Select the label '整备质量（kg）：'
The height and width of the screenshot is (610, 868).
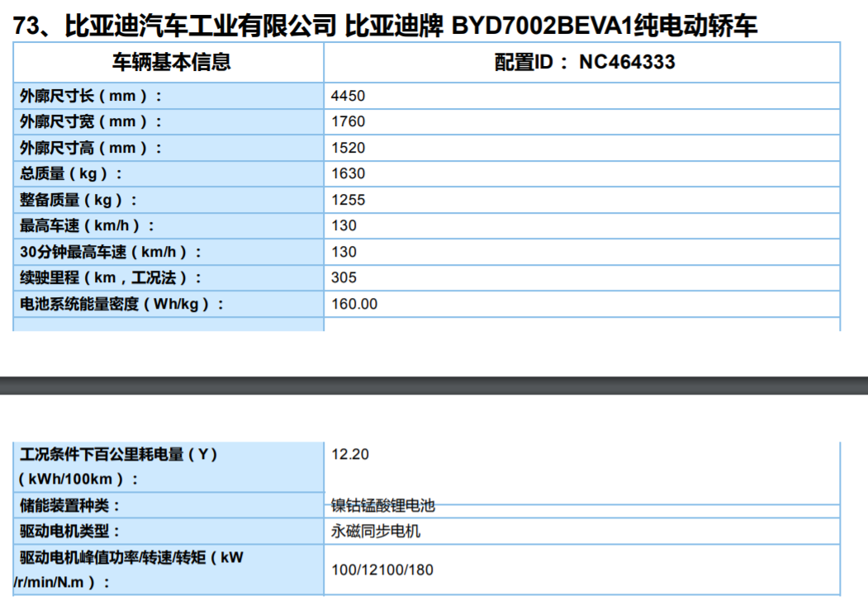(x=79, y=200)
